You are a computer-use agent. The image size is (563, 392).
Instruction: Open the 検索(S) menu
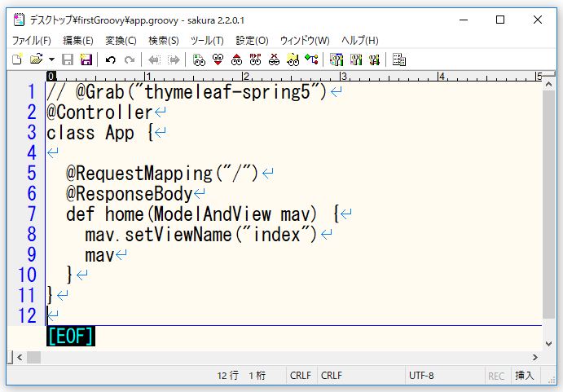pos(164,40)
